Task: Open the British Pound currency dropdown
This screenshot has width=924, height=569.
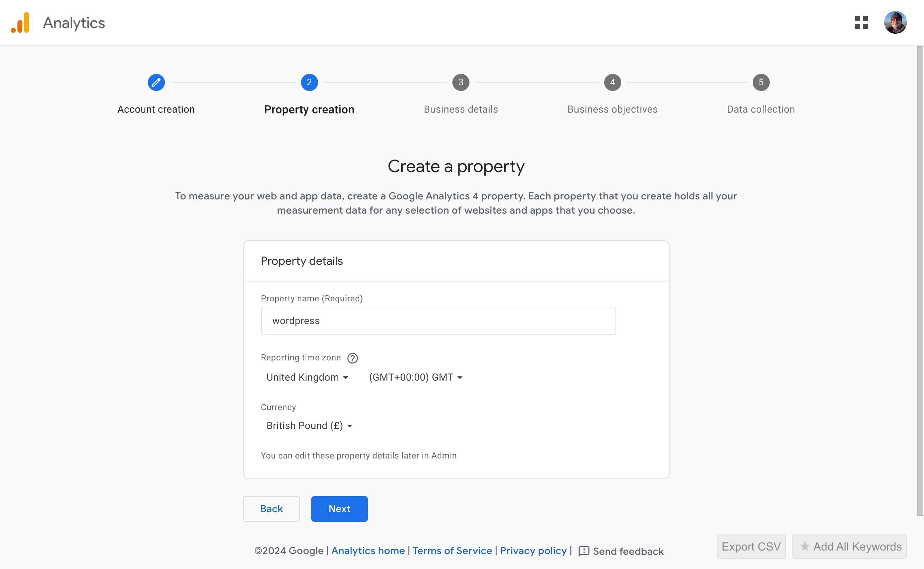Action: (309, 426)
